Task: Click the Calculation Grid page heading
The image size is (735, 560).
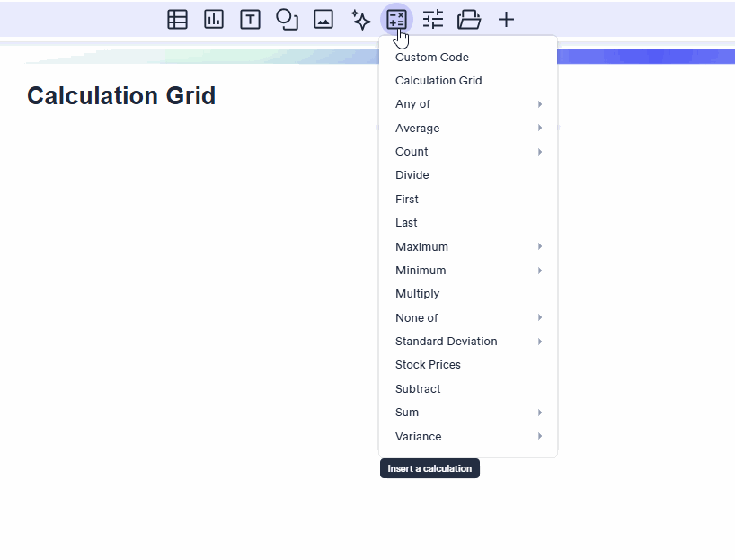Action: coord(121,96)
